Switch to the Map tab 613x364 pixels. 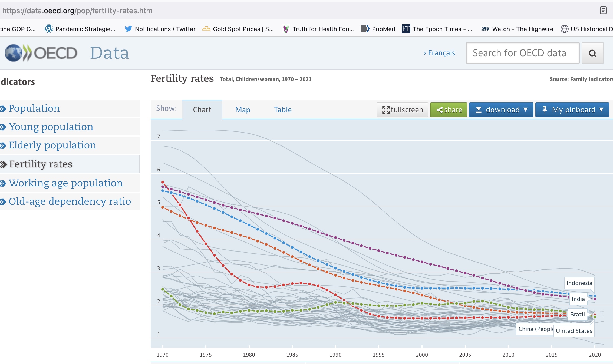(x=243, y=110)
